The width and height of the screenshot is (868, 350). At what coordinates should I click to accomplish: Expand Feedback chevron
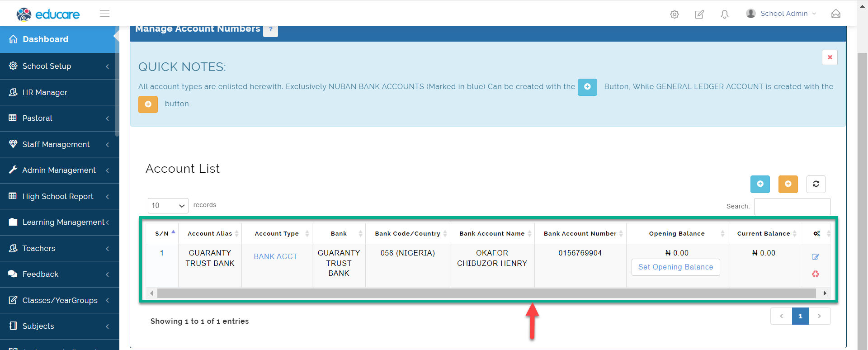point(108,274)
